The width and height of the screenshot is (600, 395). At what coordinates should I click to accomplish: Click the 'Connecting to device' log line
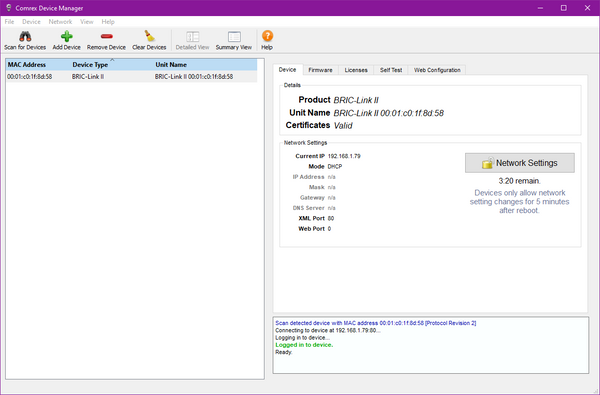328,330
